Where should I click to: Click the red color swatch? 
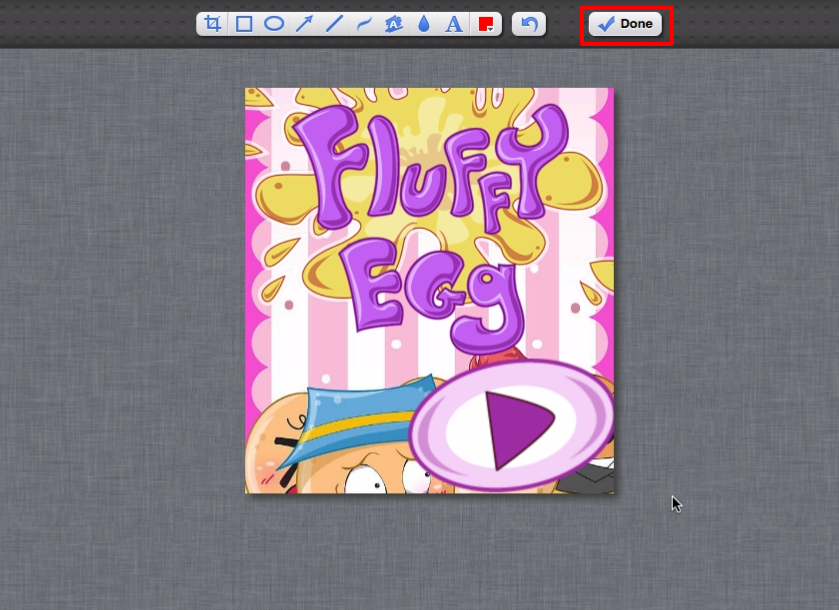click(485, 23)
